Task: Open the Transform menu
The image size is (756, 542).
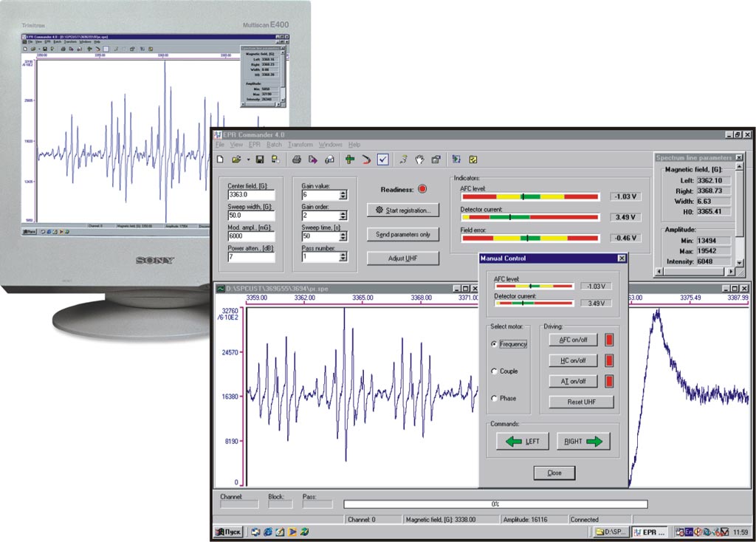Action: click(300, 145)
